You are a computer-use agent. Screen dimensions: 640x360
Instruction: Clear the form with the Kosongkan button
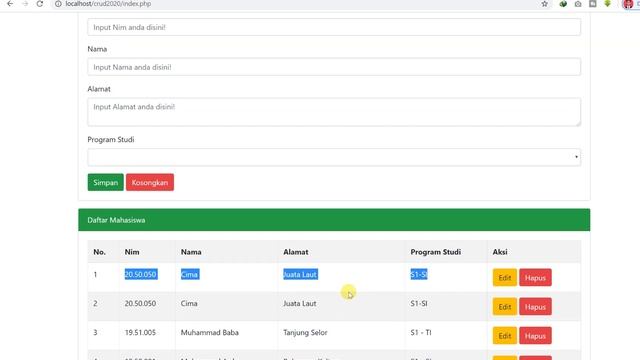(150, 182)
